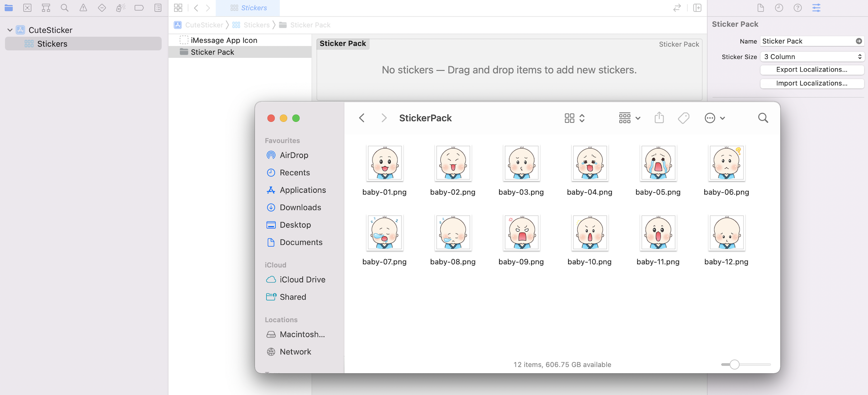Click the Import Localizations button
The image size is (868, 395).
tap(812, 83)
